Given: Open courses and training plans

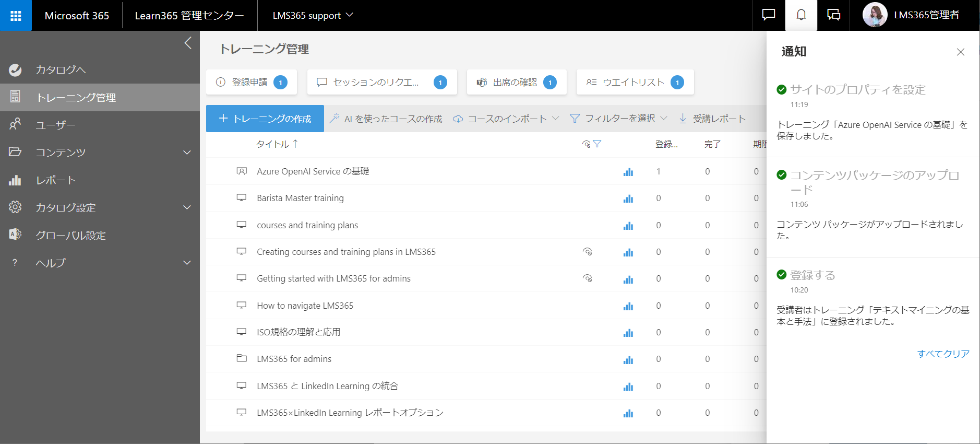Looking at the screenshot, I should (x=307, y=225).
